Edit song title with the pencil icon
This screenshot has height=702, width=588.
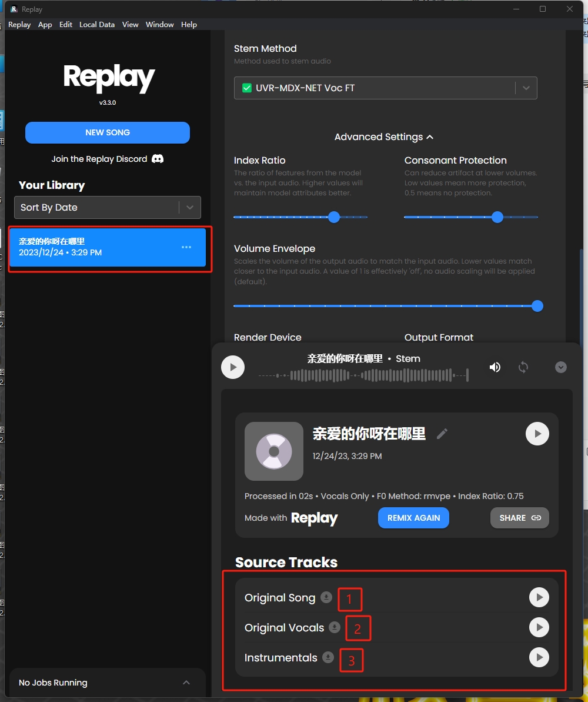pyautogui.click(x=442, y=434)
